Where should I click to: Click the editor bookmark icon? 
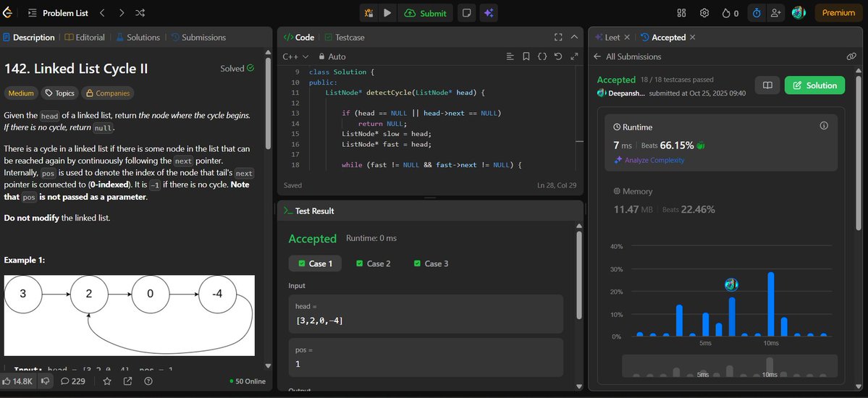pos(526,56)
